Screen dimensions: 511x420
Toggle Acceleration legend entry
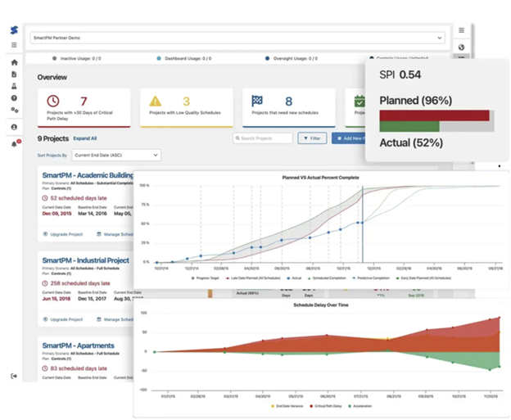360,406
